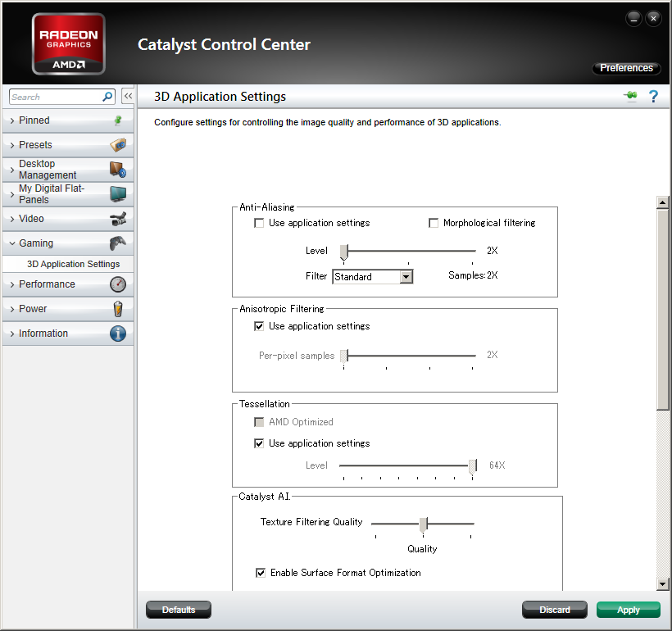Click the Desktop Management category label
Viewport: 672px width, 631px height.
coord(48,170)
